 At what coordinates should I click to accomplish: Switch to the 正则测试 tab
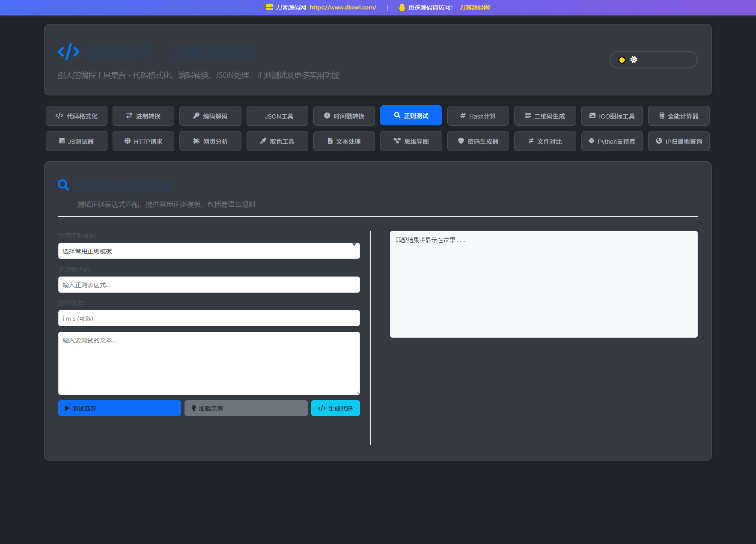click(411, 115)
